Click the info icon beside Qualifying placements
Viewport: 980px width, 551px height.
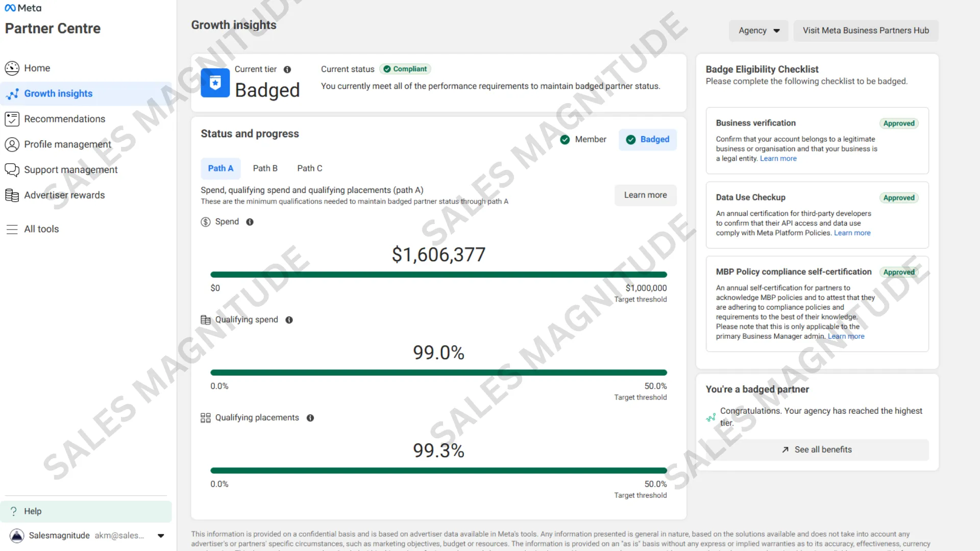[x=310, y=418]
